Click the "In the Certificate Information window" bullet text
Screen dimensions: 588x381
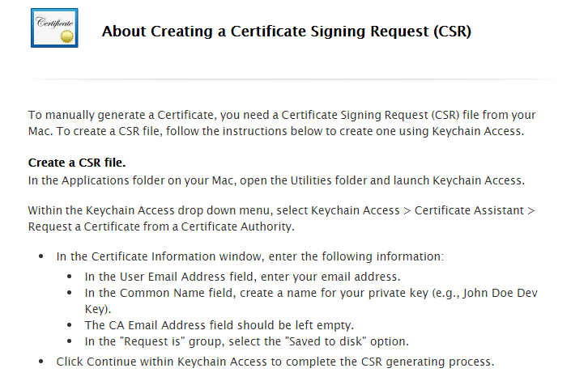click(249, 256)
